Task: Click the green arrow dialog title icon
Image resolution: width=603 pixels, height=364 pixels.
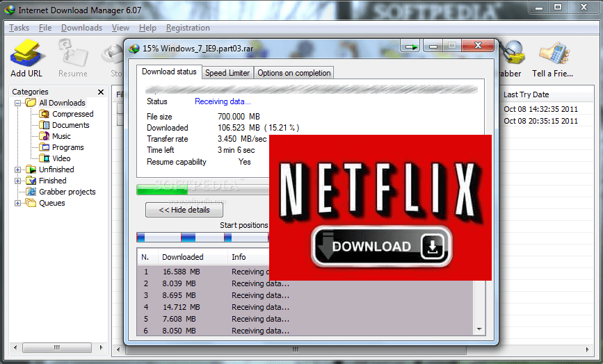Action: coord(411,47)
